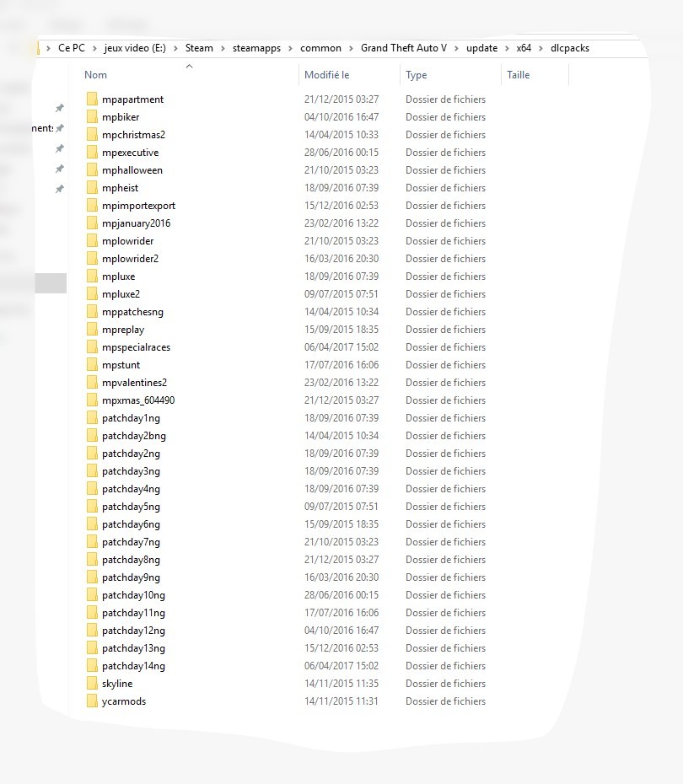Select the patchday10ng folder icon
Viewport: 683px width, 784px height.
click(x=92, y=594)
